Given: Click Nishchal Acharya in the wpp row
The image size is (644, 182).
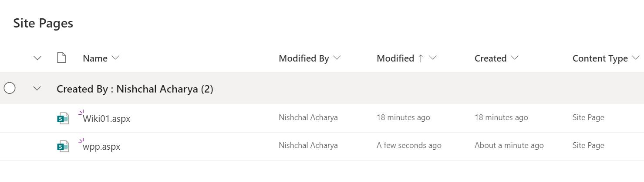Looking at the screenshot, I should pyautogui.click(x=308, y=145).
